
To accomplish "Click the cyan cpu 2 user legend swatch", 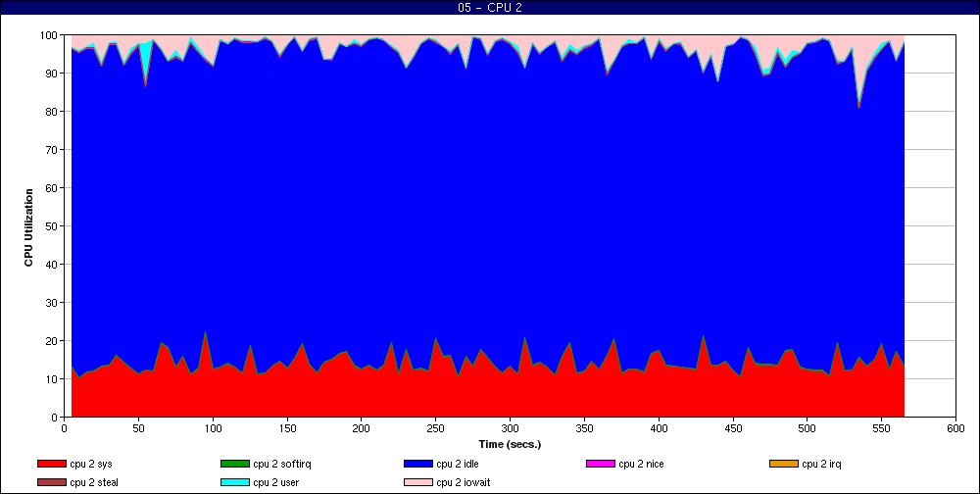I will pos(235,483).
